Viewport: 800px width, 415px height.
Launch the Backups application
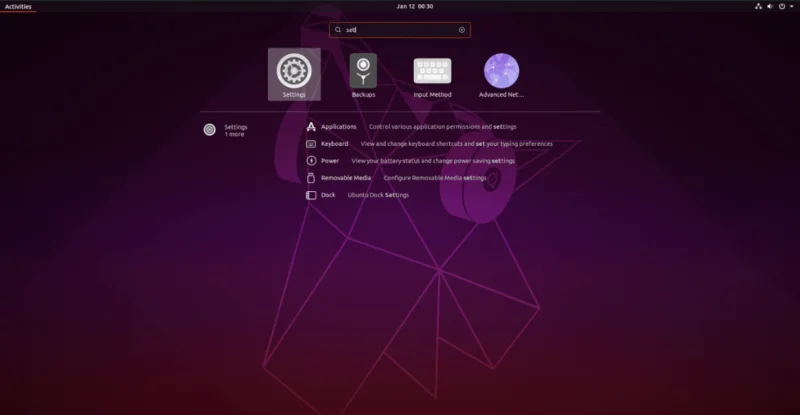coord(363,75)
